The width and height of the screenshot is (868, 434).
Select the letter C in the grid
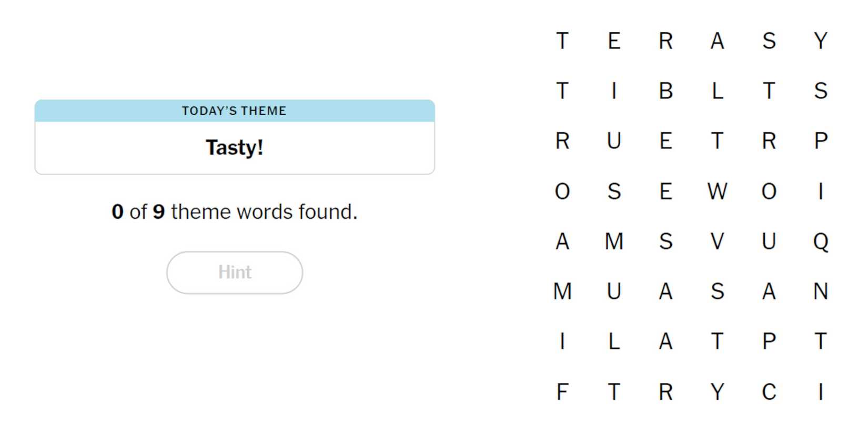(769, 392)
